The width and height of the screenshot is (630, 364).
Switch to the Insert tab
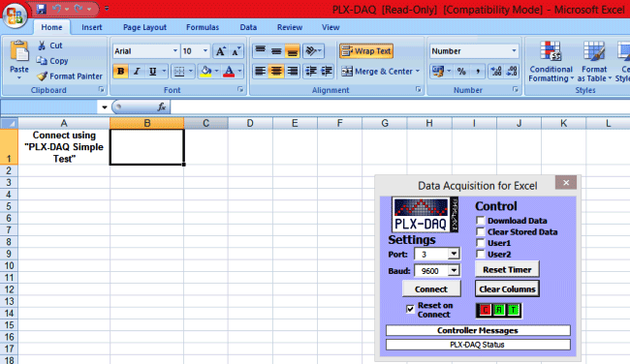[x=92, y=27]
